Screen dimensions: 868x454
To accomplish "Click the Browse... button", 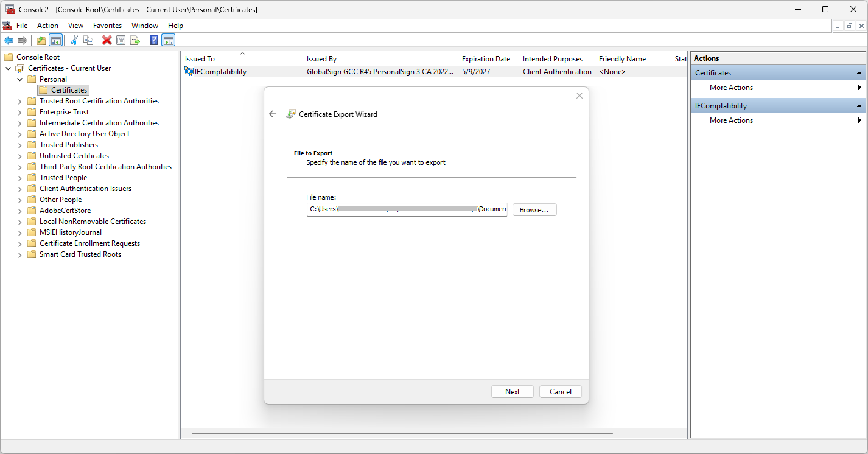I will [534, 210].
